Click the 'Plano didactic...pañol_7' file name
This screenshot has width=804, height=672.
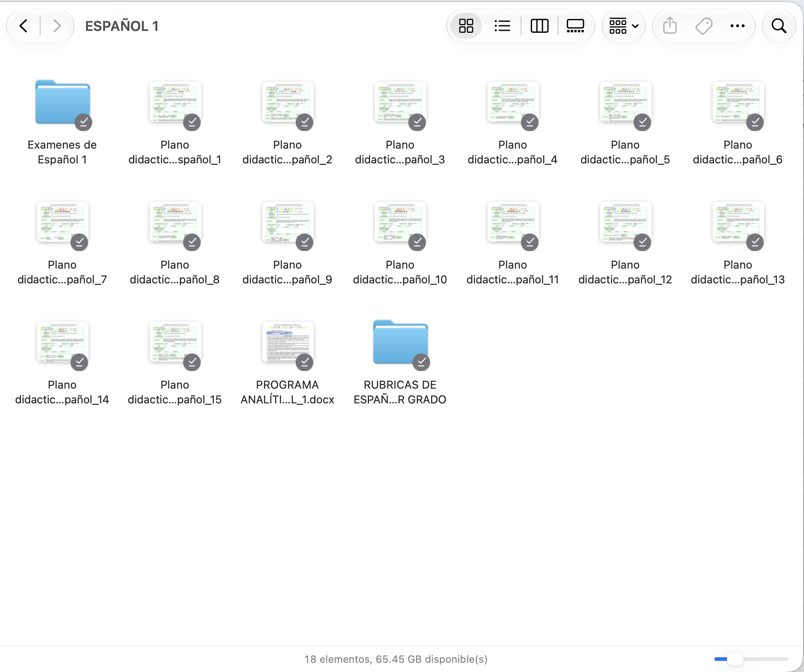pyautogui.click(x=62, y=272)
